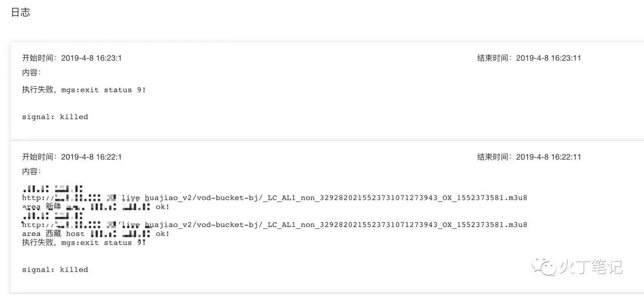Click the 'ok!' text after 西藏 host
This screenshot has height=295, width=644.
(x=162, y=234)
